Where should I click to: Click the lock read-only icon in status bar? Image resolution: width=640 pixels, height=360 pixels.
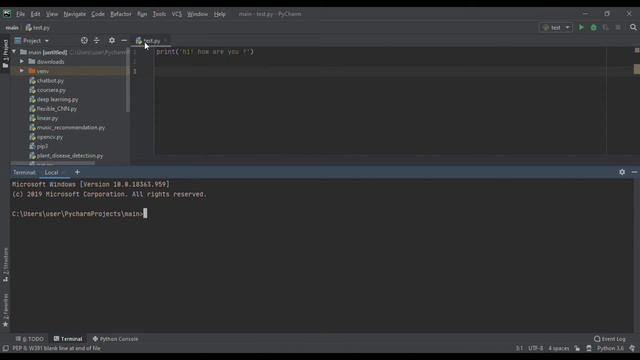[577, 348]
